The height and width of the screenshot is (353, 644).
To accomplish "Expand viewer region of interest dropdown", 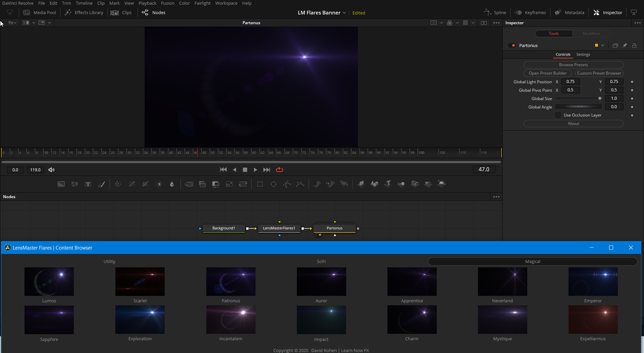I will coord(441,23).
